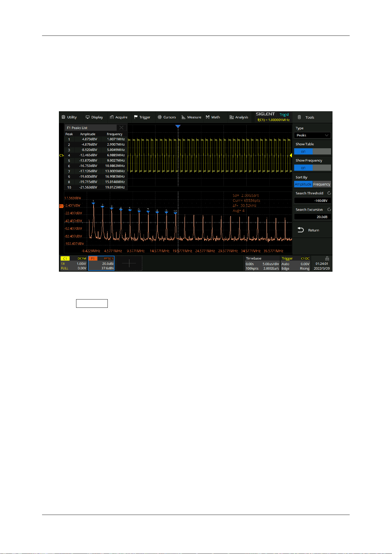
Task: Select peak row 19.0125MHz
Action: click(x=96, y=187)
